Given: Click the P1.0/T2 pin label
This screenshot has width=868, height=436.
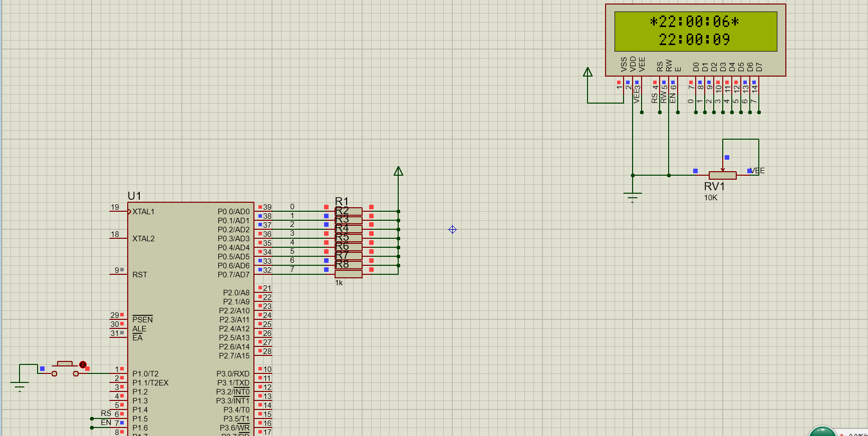Looking at the screenshot, I should point(145,374).
